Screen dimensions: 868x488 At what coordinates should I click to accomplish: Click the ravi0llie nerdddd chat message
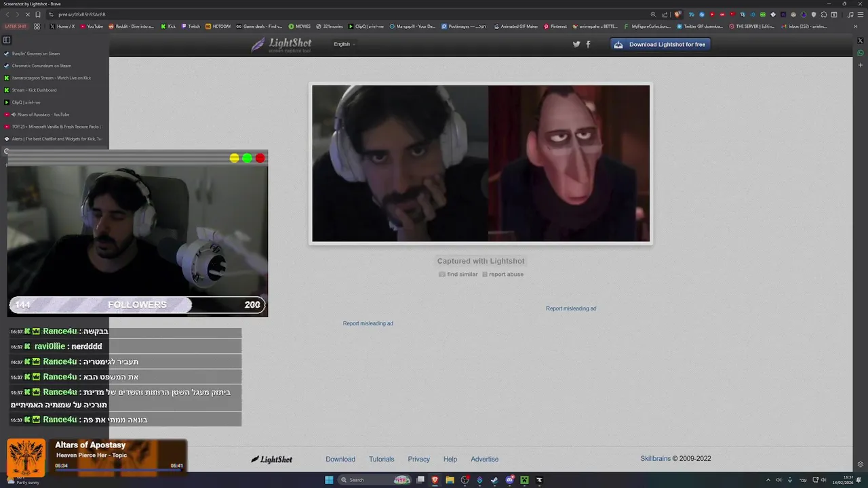tap(126, 346)
